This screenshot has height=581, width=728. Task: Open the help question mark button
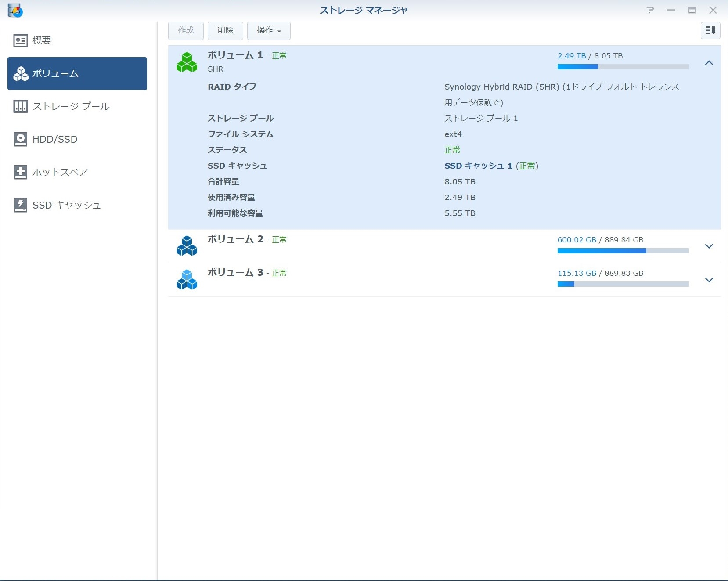(650, 10)
